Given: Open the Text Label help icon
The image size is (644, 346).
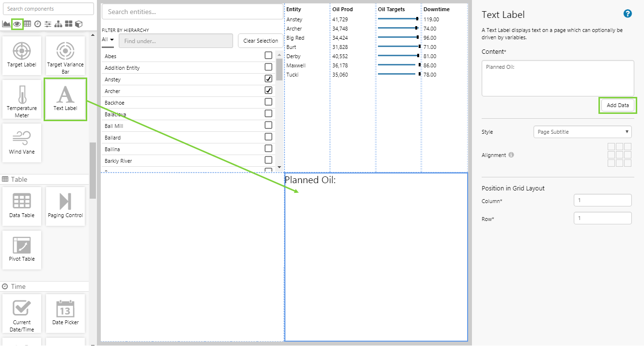Looking at the screenshot, I should point(628,14).
